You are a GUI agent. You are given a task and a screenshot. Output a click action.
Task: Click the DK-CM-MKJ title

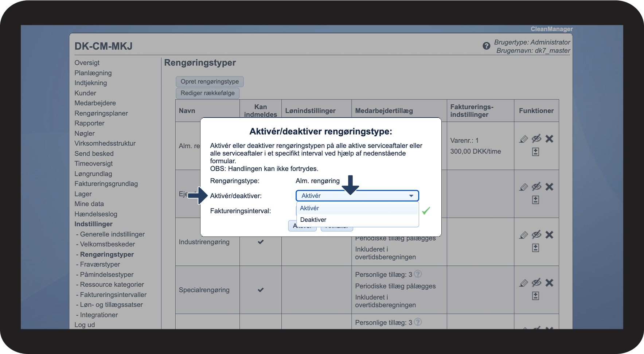104,46
